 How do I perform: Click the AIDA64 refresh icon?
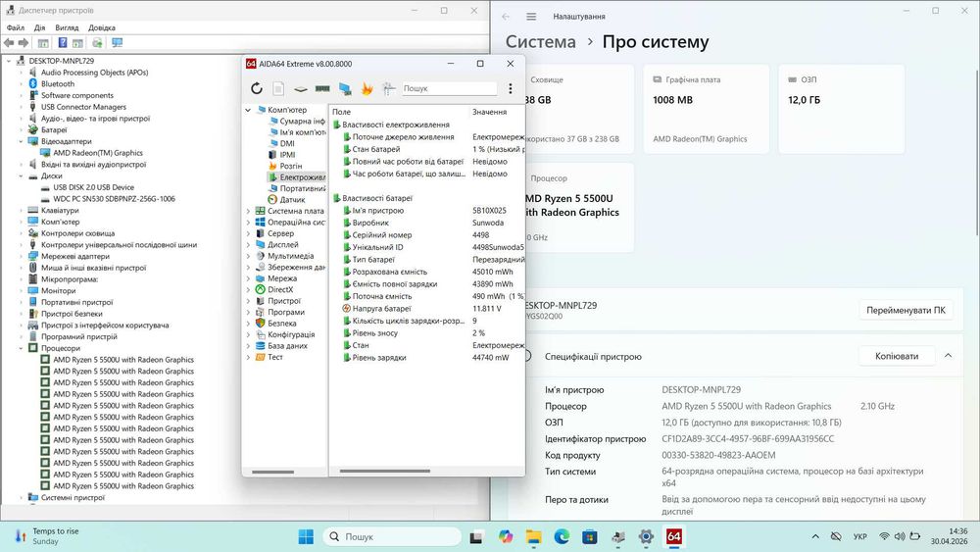[x=257, y=89]
